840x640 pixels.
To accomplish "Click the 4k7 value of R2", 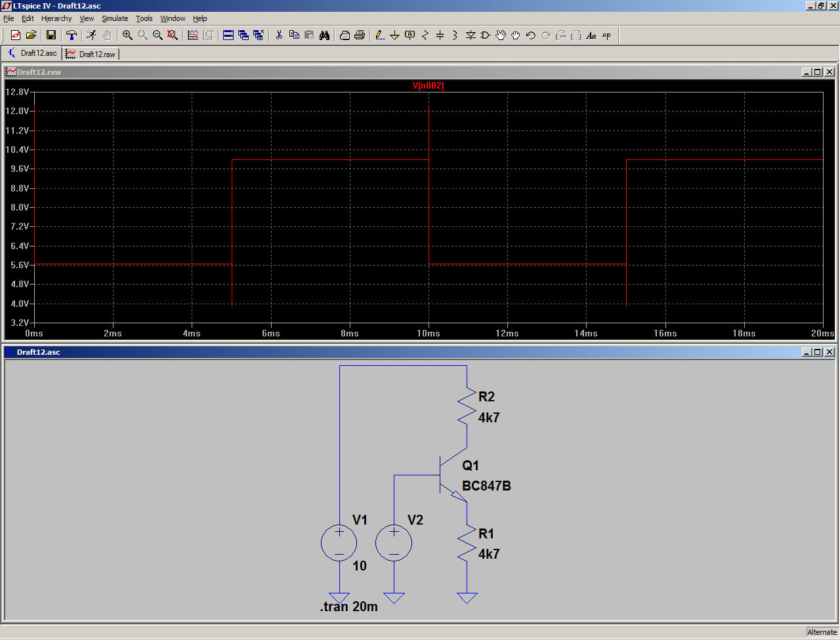I will [489, 418].
